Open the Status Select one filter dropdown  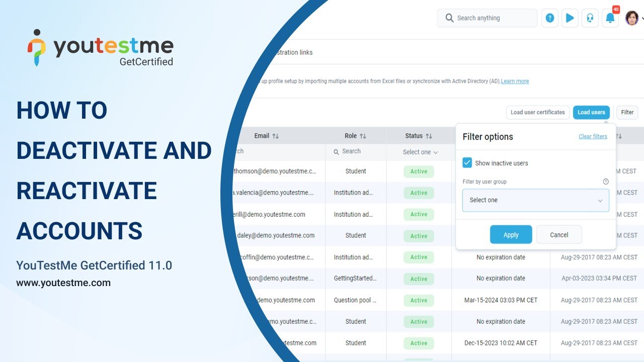point(420,152)
